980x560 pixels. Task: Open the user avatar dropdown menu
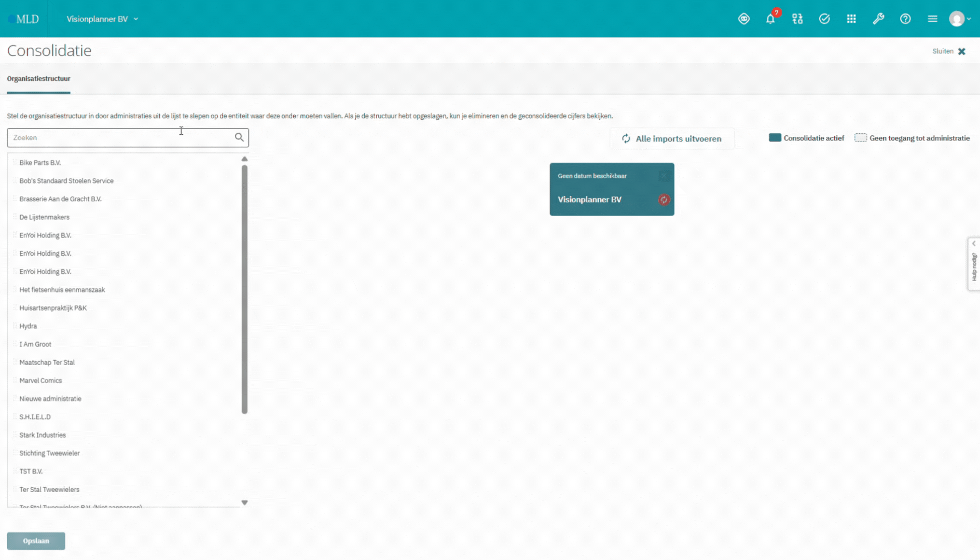960,19
